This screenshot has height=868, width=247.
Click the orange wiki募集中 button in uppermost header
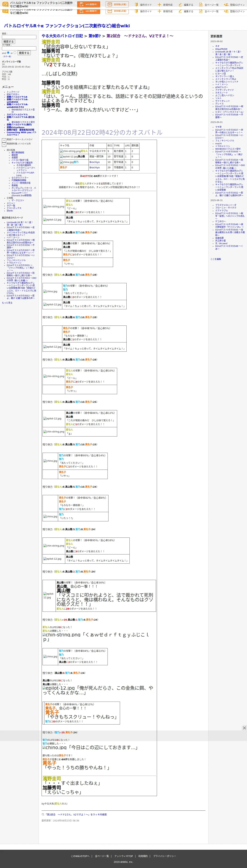point(89,4)
